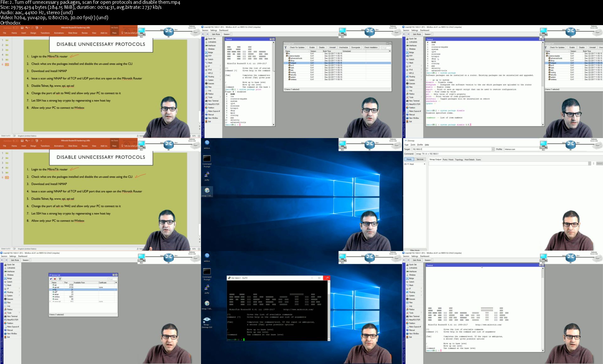Click funnel filter icon in IP Service List
This screenshot has height=364, width=603.
click(60, 279)
